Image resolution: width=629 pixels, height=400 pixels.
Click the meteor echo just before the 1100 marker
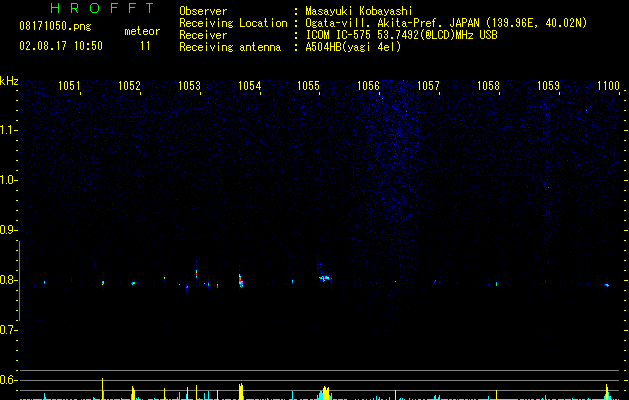(607, 285)
